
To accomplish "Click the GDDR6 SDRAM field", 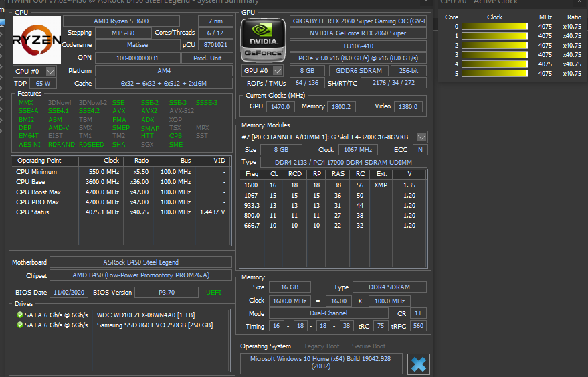I will point(359,70).
